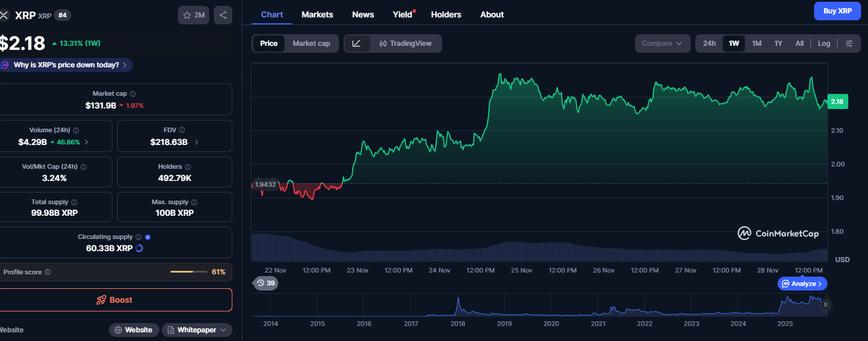The width and height of the screenshot is (868, 341).
Task: Select the line chart style icon
Action: [x=358, y=43]
